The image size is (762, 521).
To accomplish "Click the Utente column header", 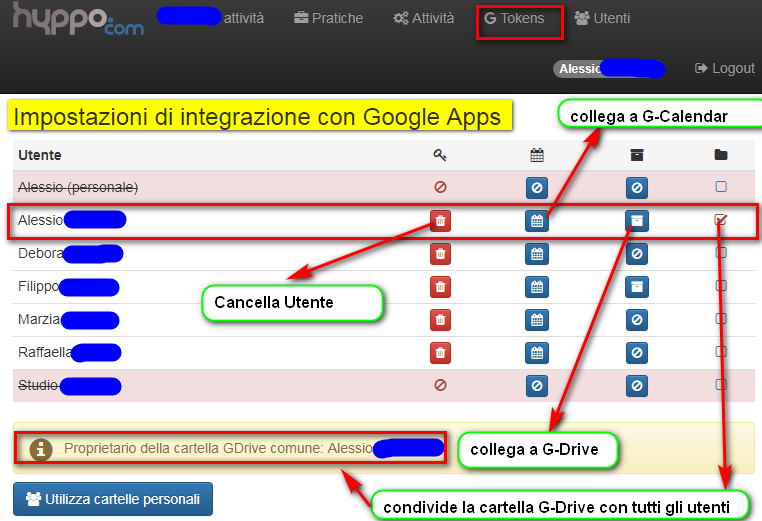I will pos(40,155).
